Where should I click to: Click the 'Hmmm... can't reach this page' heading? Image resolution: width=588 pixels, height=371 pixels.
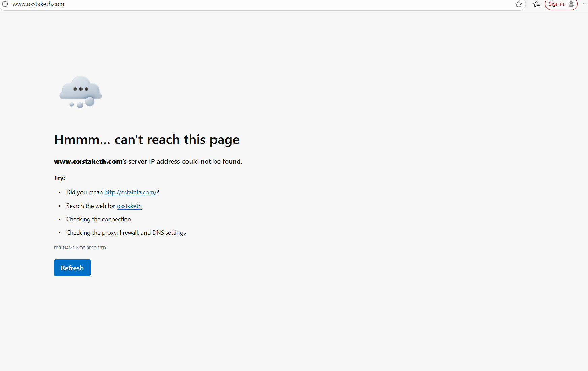click(x=146, y=140)
